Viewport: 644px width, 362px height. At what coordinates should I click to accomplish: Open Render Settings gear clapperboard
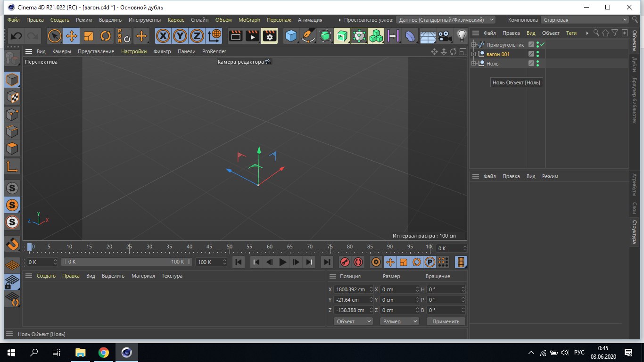(270, 36)
